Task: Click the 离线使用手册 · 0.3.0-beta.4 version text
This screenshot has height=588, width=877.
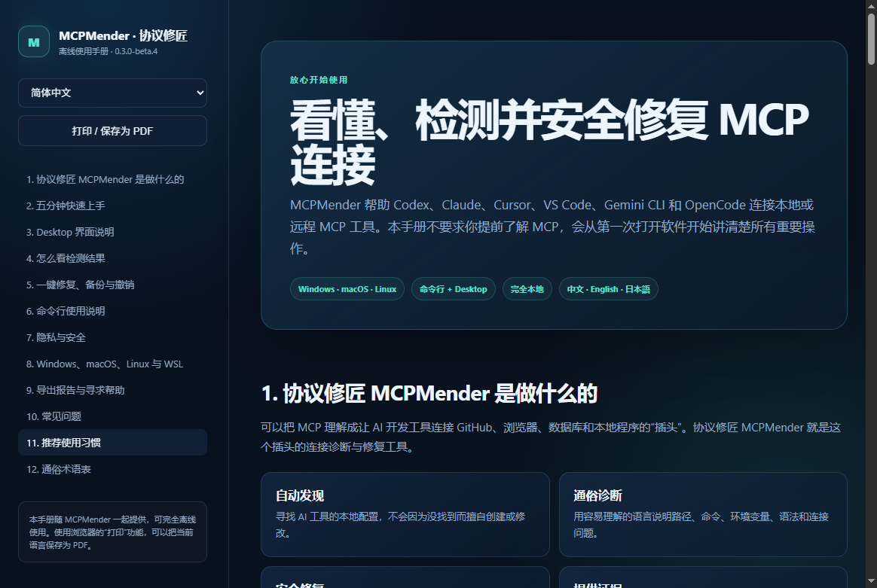Action: [x=108, y=51]
